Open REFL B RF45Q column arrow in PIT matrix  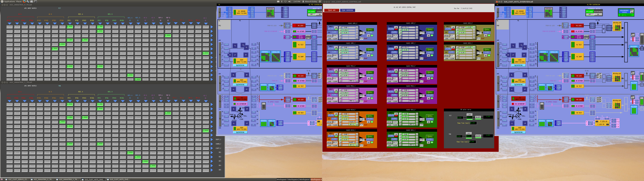click(123, 24)
